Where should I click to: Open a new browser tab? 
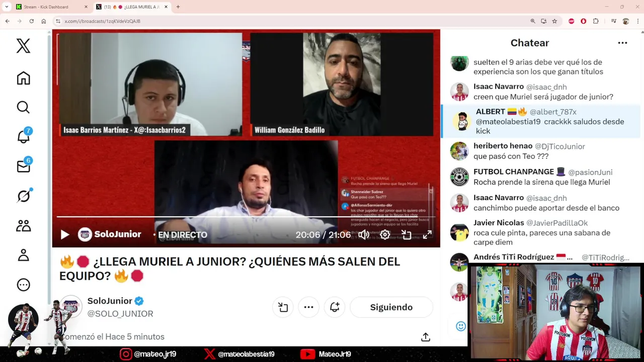pyautogui.click(x=178, y=7)
